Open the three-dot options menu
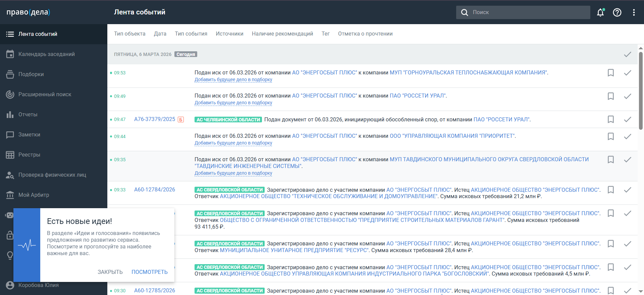The height and width of the screenshot is (295, 644). pyautogui.click(x=634, y=12)
